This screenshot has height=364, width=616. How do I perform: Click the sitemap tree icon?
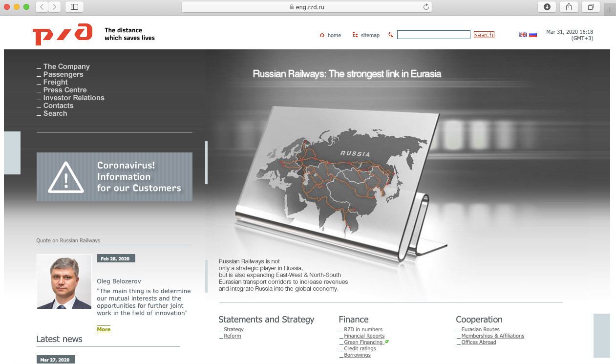(355, 35)
